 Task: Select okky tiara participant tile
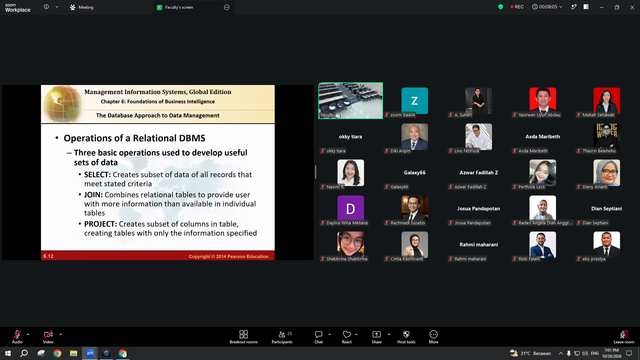click(x=351, y=137)
